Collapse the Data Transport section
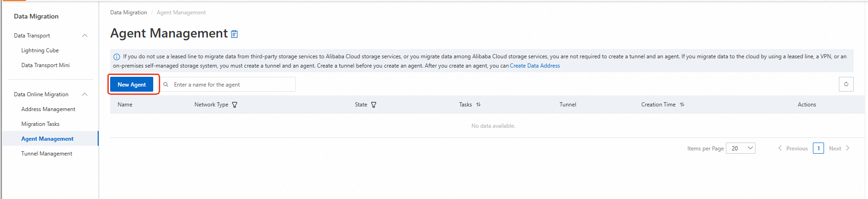Screen dimensions: 868x199 pyautogui.click(x=85, y=36)
